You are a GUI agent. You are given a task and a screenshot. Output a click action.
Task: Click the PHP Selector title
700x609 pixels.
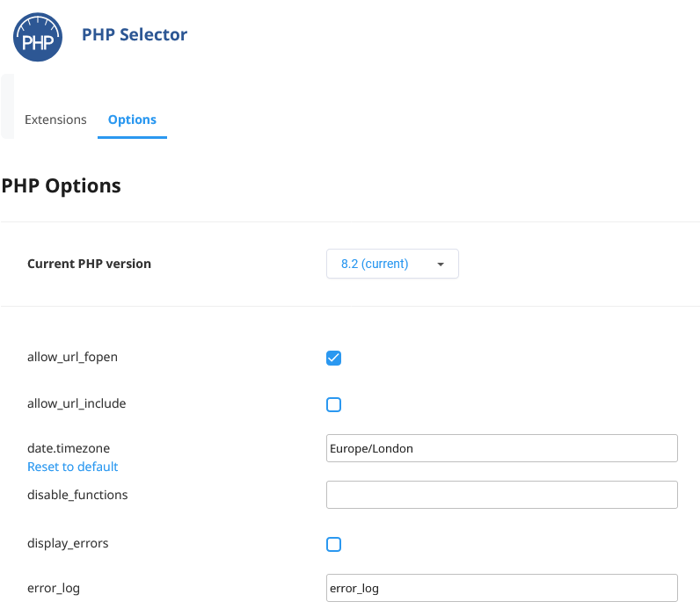[135, 35]
